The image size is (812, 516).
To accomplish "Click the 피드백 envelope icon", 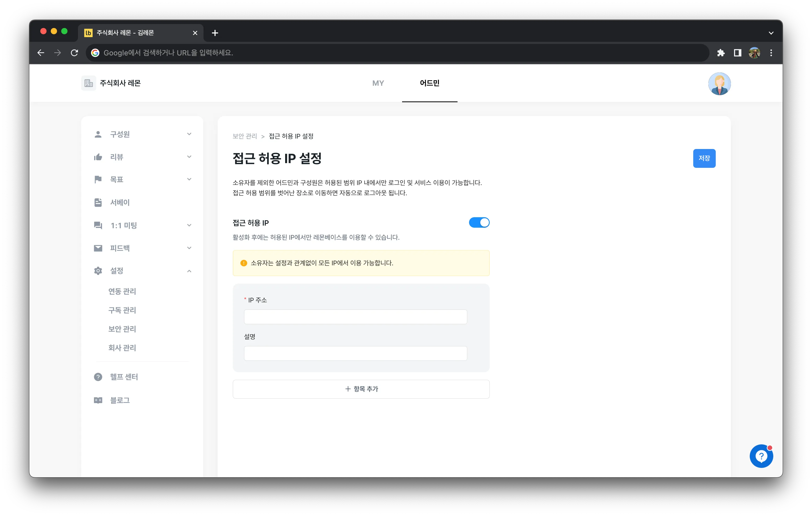I will click(98, 248).
